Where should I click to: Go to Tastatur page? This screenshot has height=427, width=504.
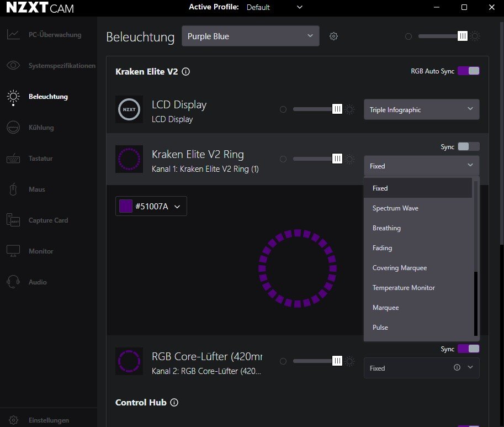40,159
